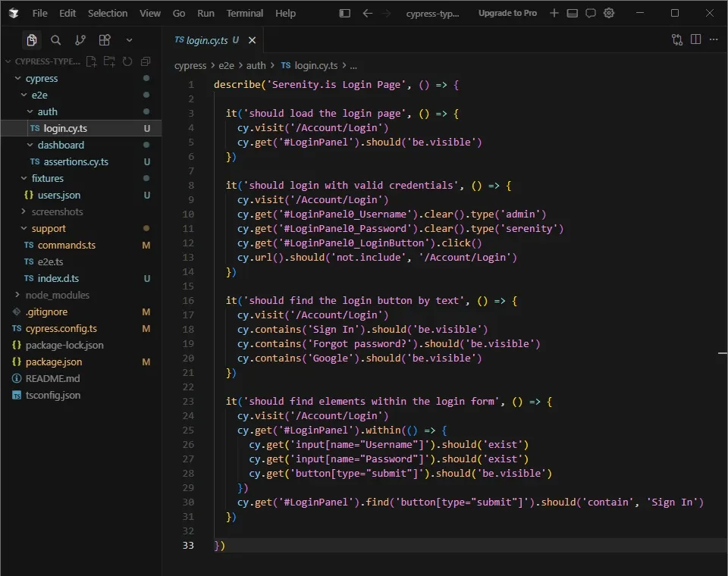
Task: Open login.cy.ts in the file tree
Action: tap(81, 129)
